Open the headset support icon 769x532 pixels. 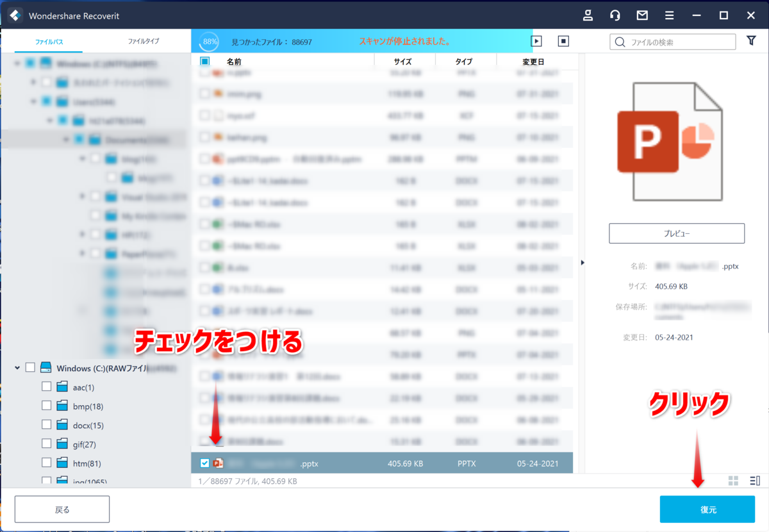coord(615,15)
